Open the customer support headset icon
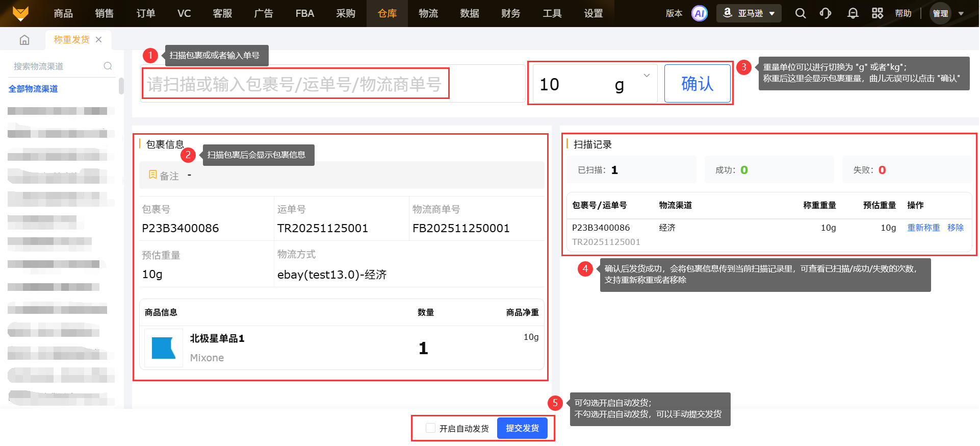Screen dimensions: 980x446 coord(826,14)
